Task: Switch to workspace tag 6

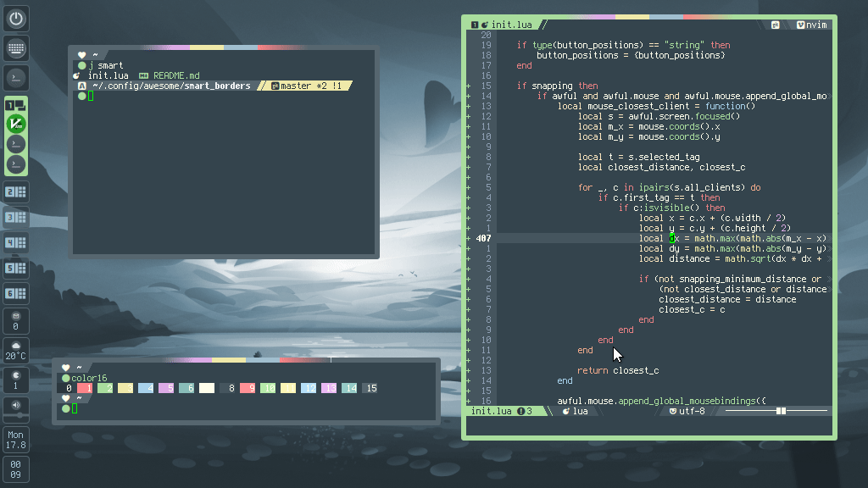Action: 16,294
